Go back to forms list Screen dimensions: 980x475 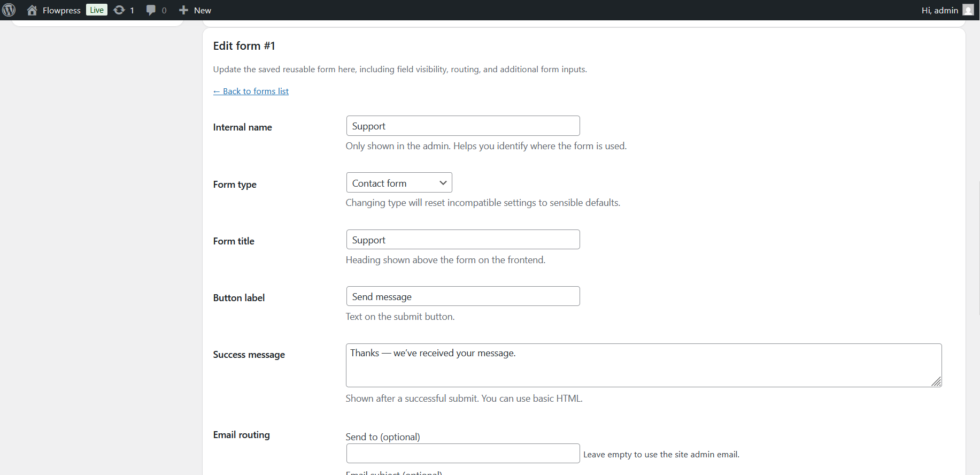251,91
